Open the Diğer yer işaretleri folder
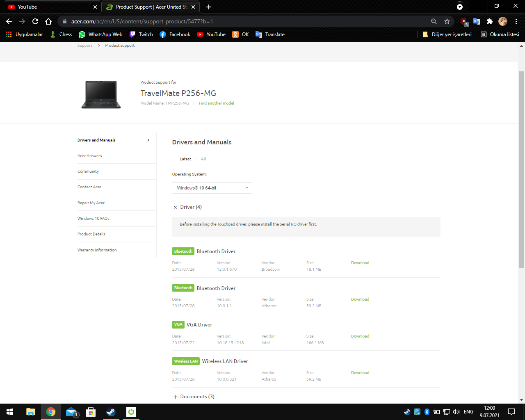The height and width of the screenshot is (420, 525). 447,34
